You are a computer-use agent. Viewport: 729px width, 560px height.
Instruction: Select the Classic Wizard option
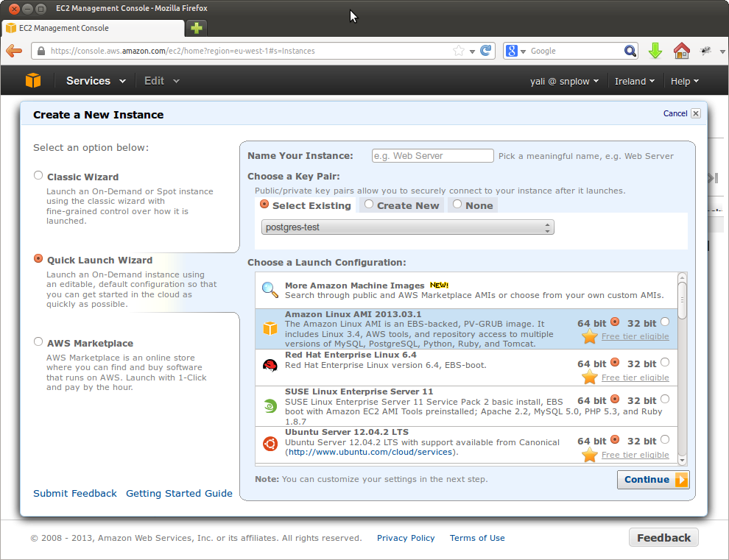click(38, 176)
